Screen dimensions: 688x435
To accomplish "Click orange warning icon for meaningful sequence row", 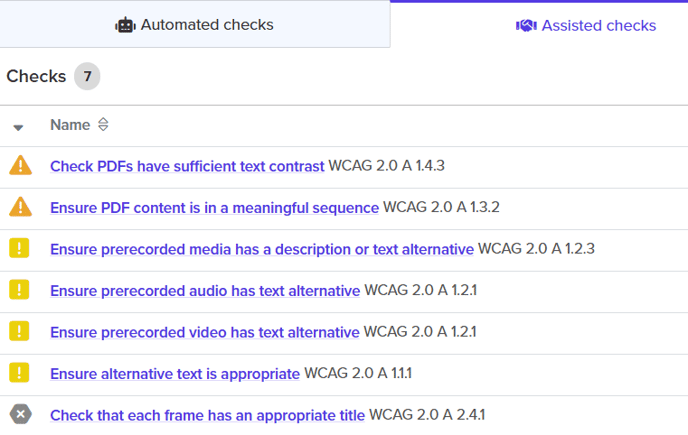I will click(20, 207).
